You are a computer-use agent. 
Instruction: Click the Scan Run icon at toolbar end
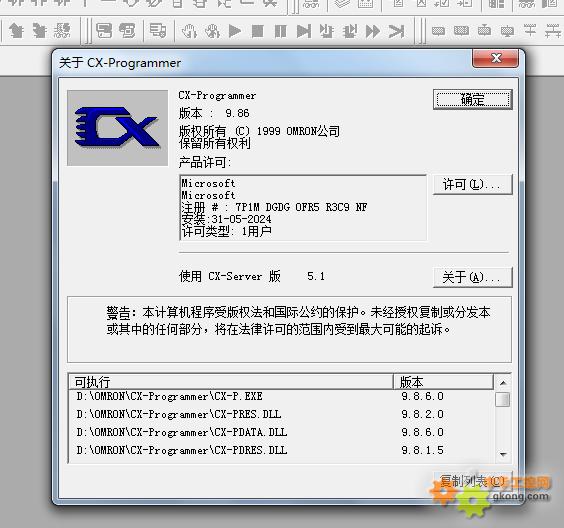coord(396,31)
